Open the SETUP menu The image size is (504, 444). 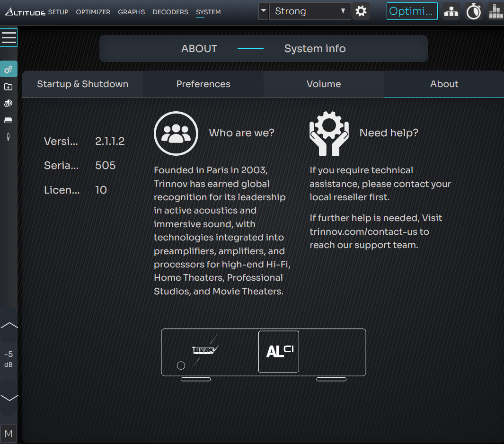point(58,12)
